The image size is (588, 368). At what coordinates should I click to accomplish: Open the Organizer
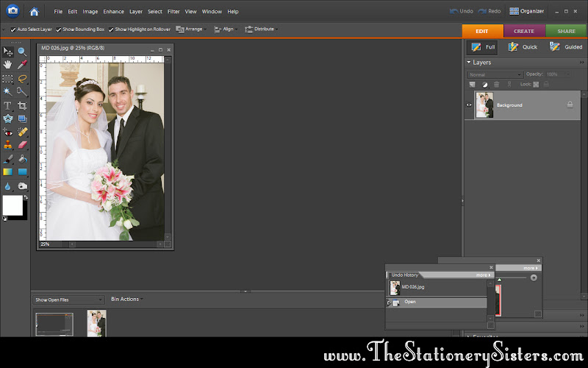(x=527, y=11)
